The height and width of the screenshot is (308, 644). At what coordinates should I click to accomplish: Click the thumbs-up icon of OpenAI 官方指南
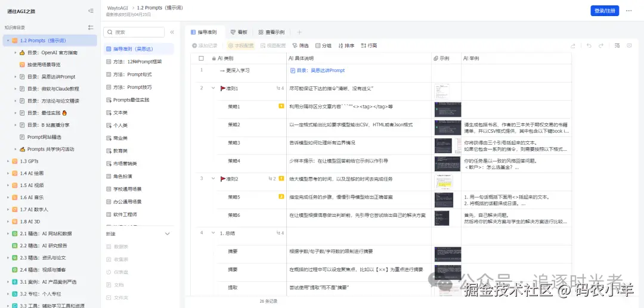[22, 52]
